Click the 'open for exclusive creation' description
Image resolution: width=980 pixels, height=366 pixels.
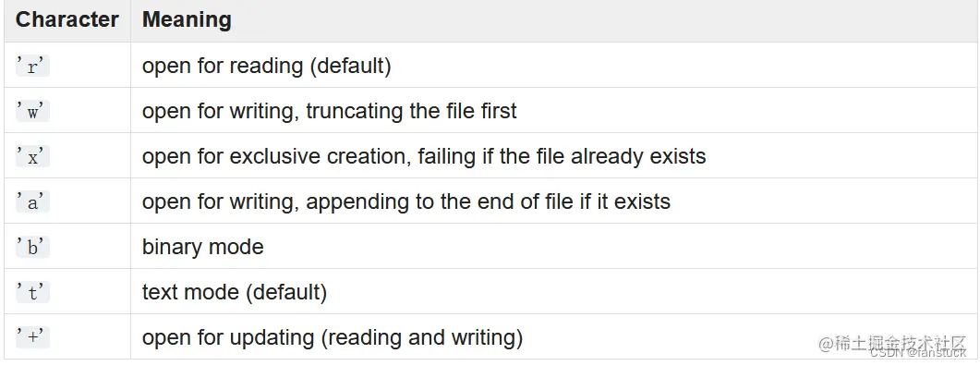coord(424,156)
